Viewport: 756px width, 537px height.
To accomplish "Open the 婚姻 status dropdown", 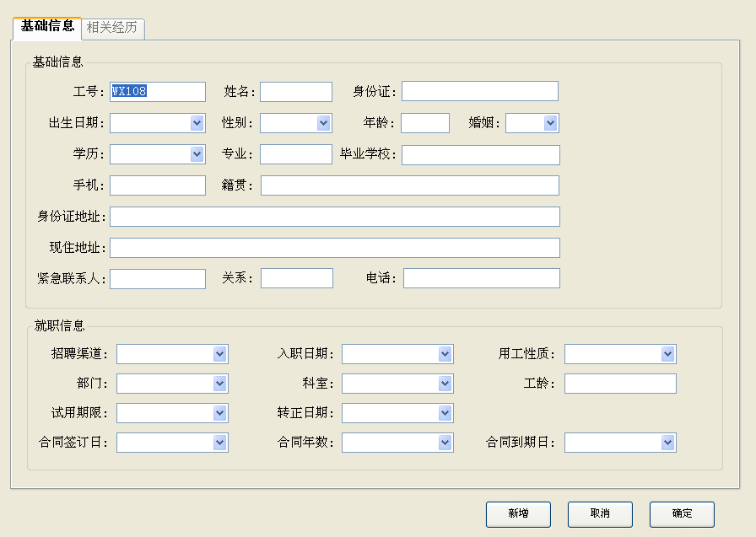I will (551, 123).
